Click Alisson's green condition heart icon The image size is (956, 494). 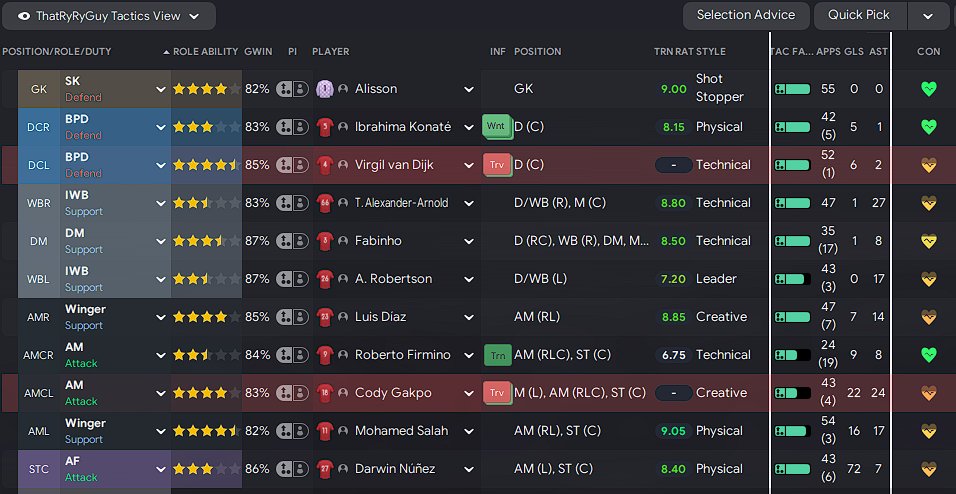tap(930, 89)
